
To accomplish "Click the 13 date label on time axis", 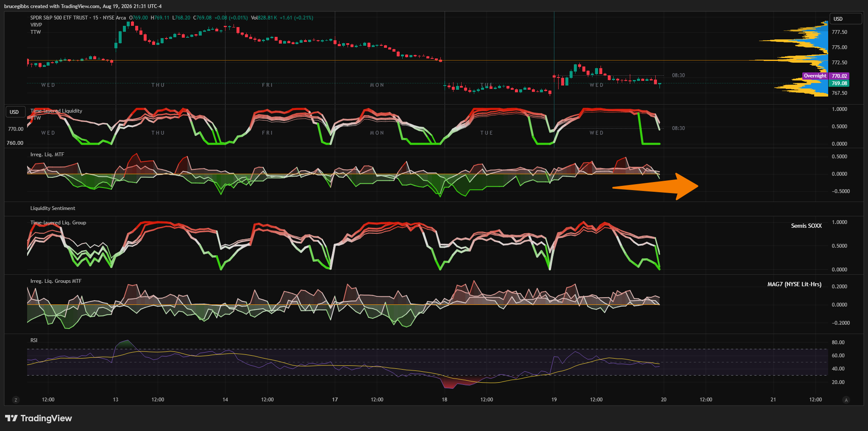I will pyautogui.click(x=116, y=400).
